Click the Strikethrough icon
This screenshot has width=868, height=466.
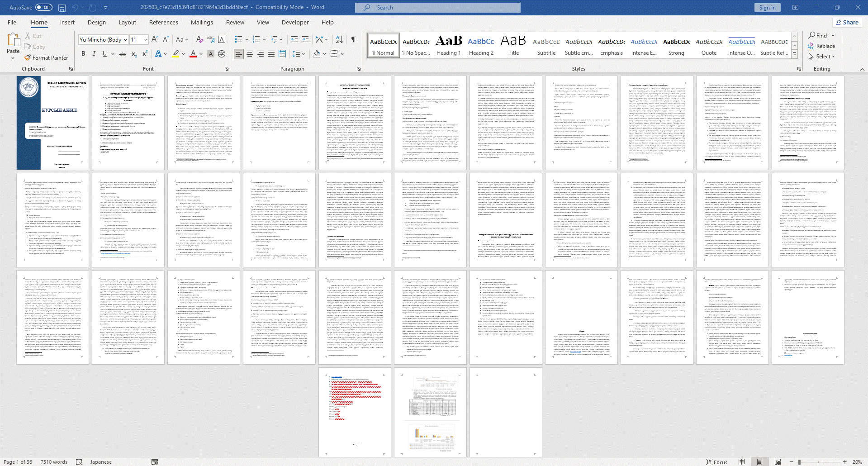point(122,54)
